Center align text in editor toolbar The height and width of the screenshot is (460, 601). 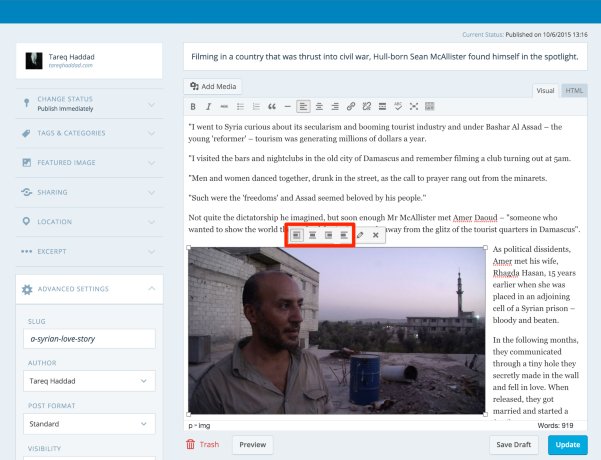[319, 107]
